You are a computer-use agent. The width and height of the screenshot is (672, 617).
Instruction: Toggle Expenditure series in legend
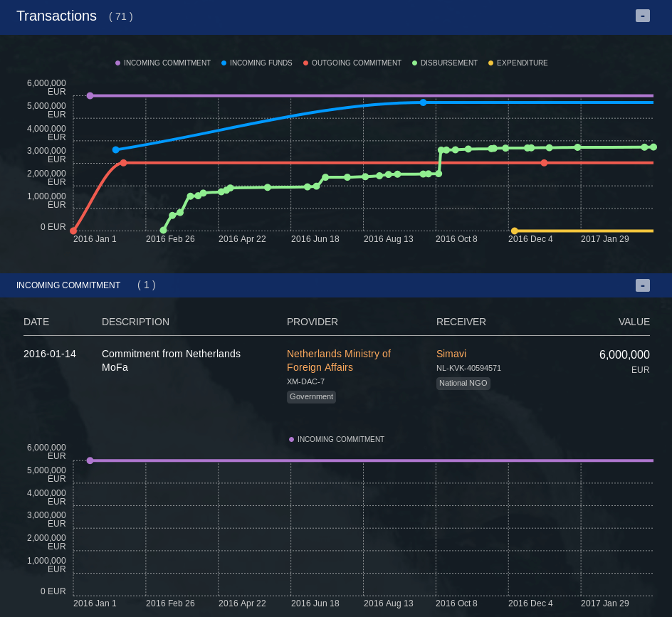point(518,63)
